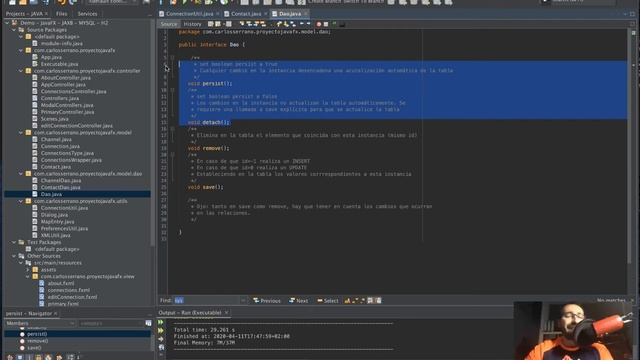Open about.fxml in the view folder
Image resolution: width=640 pixels, height=360 pixels.
[x=61, y=284]
